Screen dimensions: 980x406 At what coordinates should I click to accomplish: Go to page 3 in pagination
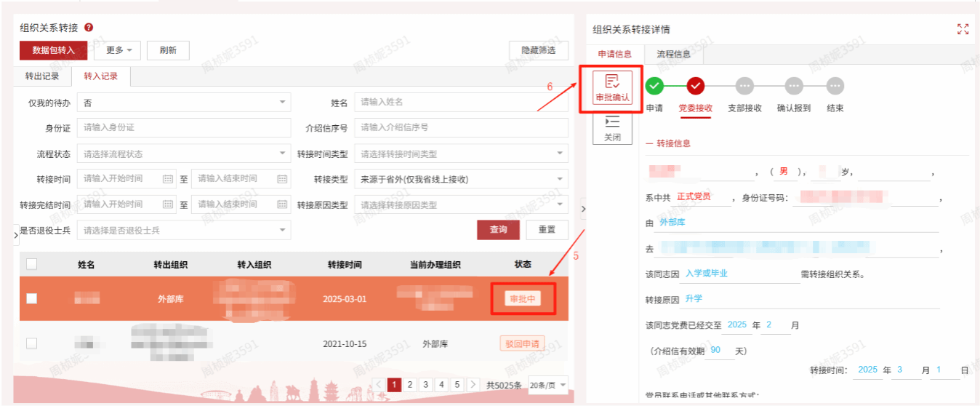coord(425,385)
